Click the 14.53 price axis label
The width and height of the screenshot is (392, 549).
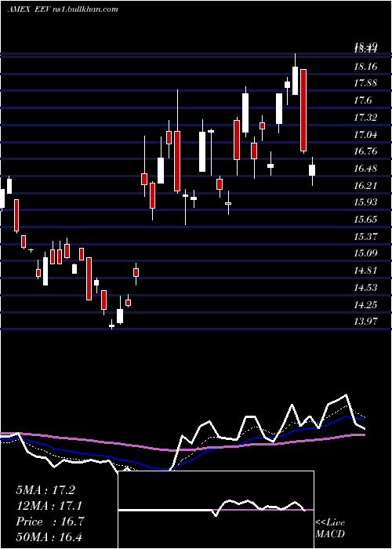coord(366,288)
